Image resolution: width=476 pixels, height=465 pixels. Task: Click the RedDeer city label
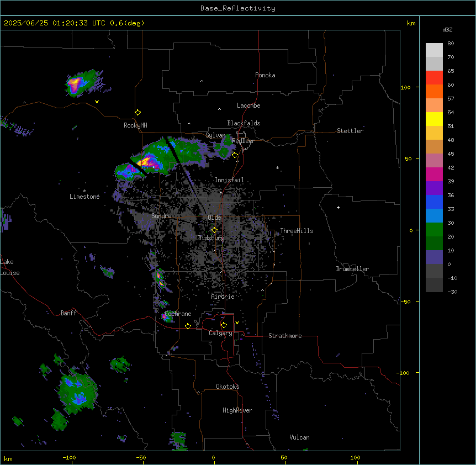point(243,141)
